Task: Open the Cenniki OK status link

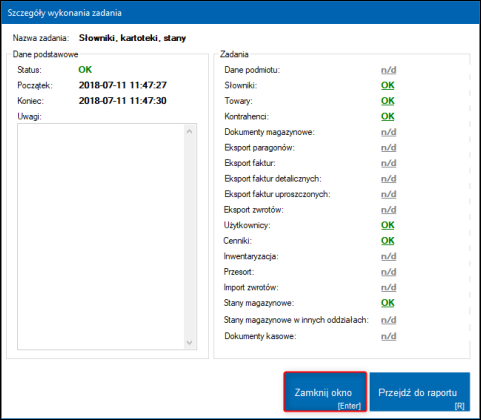Action: [x=388, y=241]
